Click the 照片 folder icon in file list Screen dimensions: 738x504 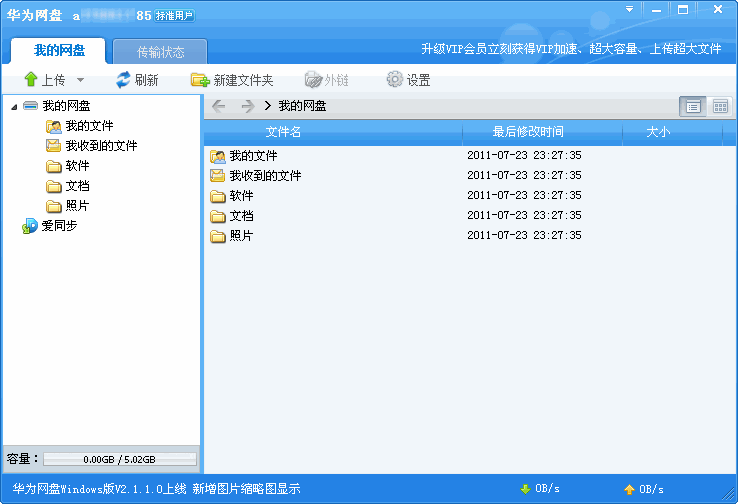click(217, 236)
